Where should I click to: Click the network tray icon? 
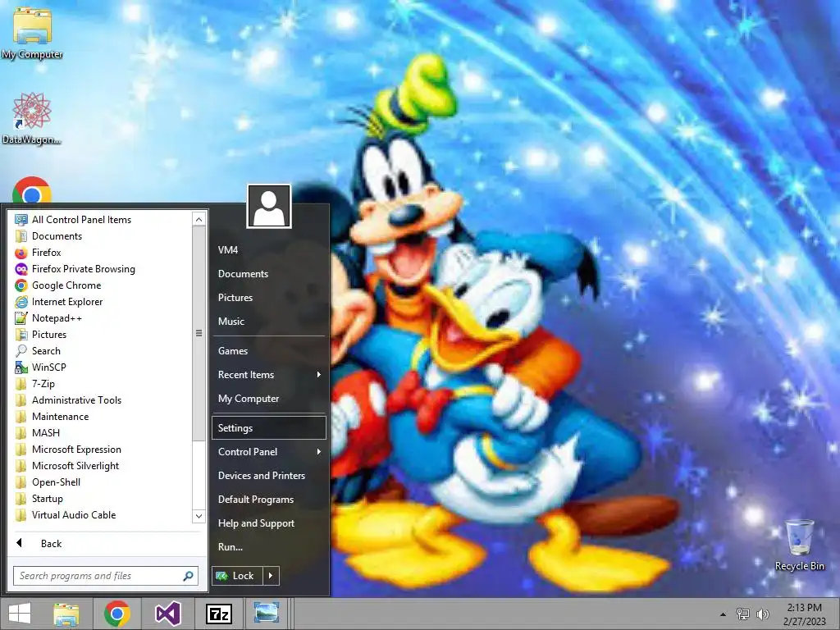click(x=743, y=614)
